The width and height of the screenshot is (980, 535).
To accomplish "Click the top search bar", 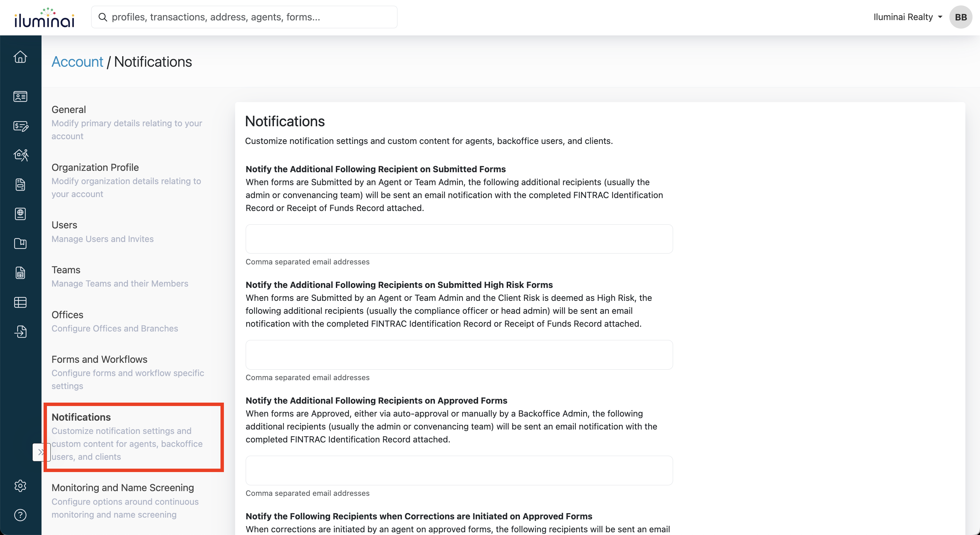I will [x=244, y=17].
